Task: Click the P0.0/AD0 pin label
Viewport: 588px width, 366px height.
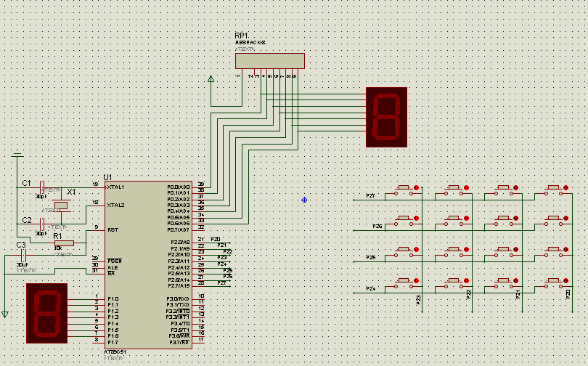Action: (x=179, y=187)
